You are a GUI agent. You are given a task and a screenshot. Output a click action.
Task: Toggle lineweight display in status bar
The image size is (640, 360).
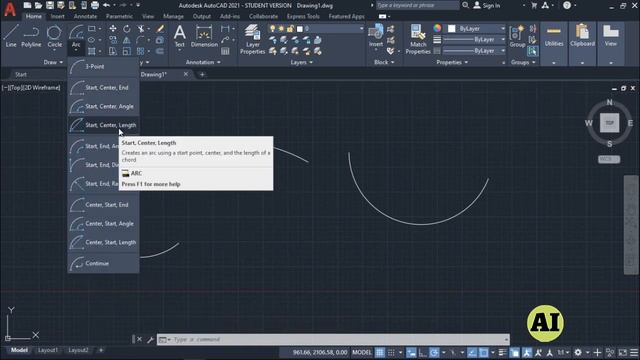[502, 352]
